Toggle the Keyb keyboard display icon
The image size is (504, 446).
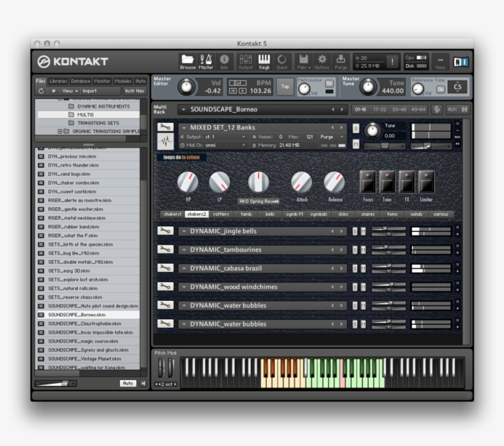(x=266, y=60)
